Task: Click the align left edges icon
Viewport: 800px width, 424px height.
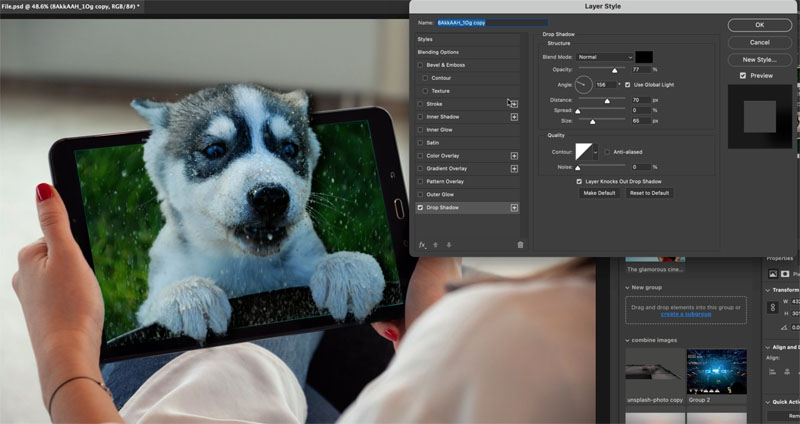Action: point(771,372)
